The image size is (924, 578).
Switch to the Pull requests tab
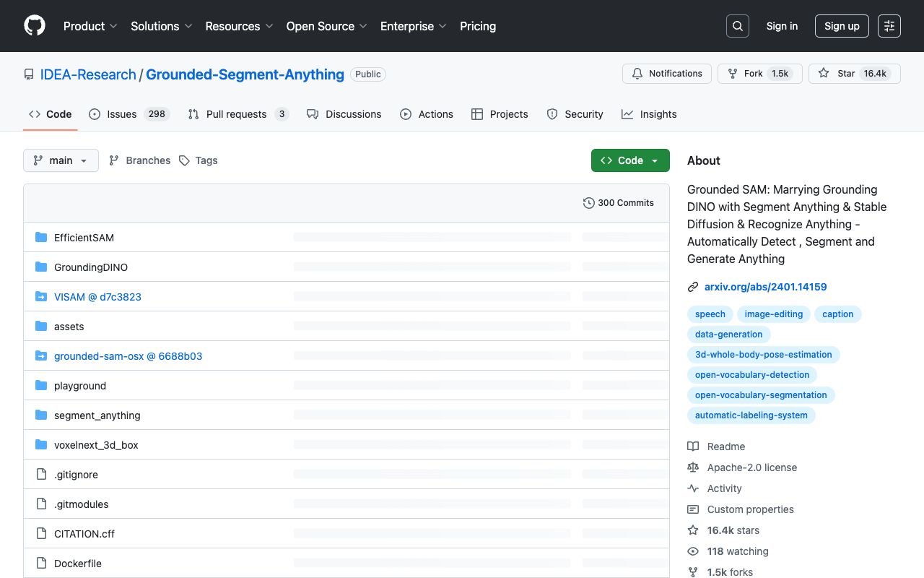pos(238,114)
